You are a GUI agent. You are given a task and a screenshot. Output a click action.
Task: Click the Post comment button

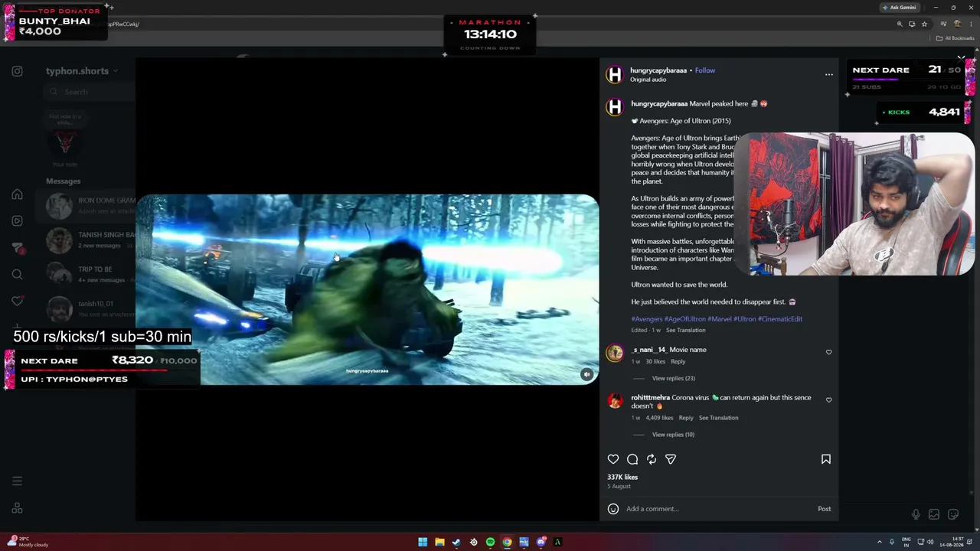click(x=824, y=509)
